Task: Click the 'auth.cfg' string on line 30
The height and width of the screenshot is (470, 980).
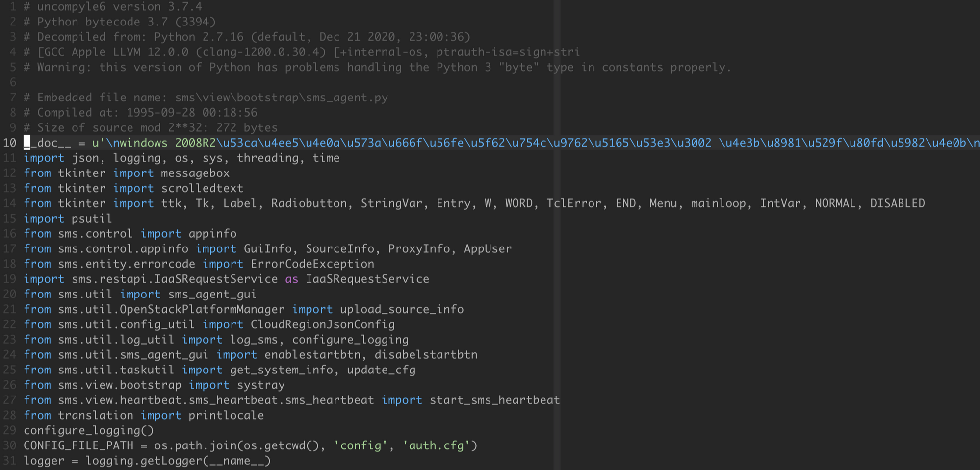Action: point(436,446)
